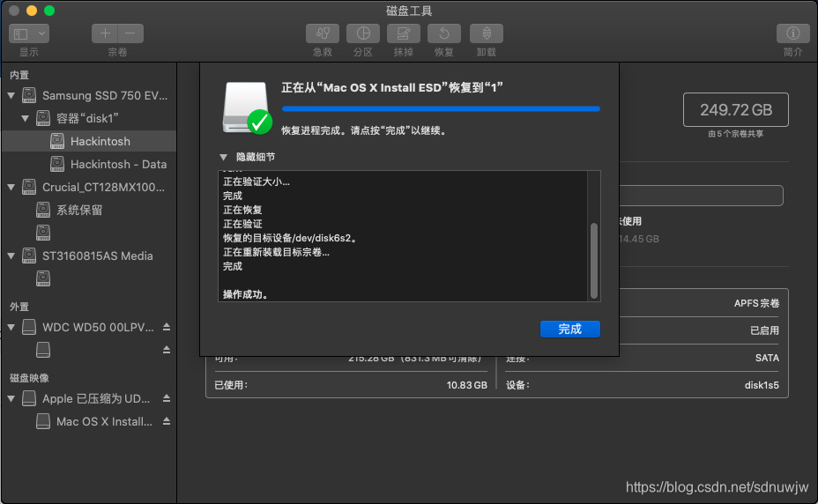This screenshot has width=818, height=504.
Task: Eject the Apple 已压缩为 UD disk image
Action: coord(167,398)
